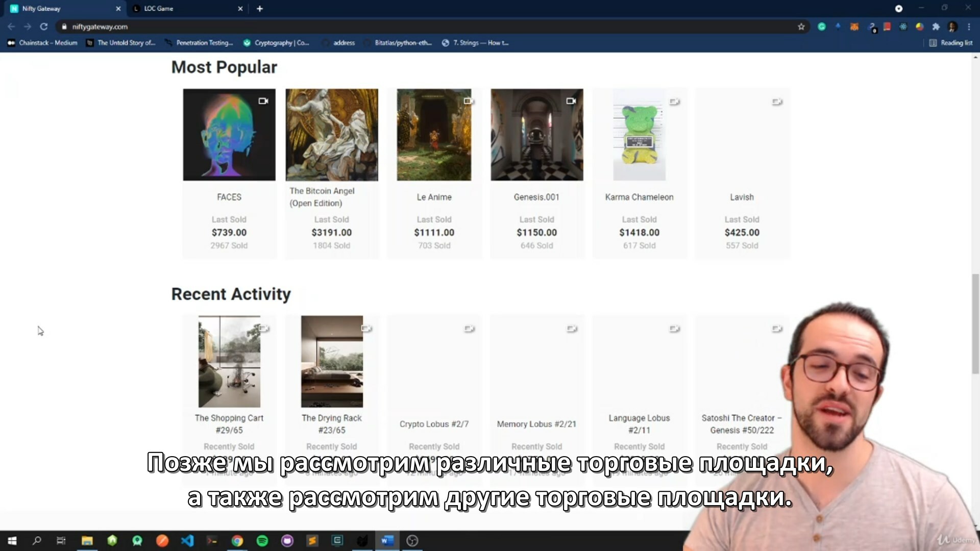Click the video icon on Crypto Lobus card

click(x=470, y=329)
